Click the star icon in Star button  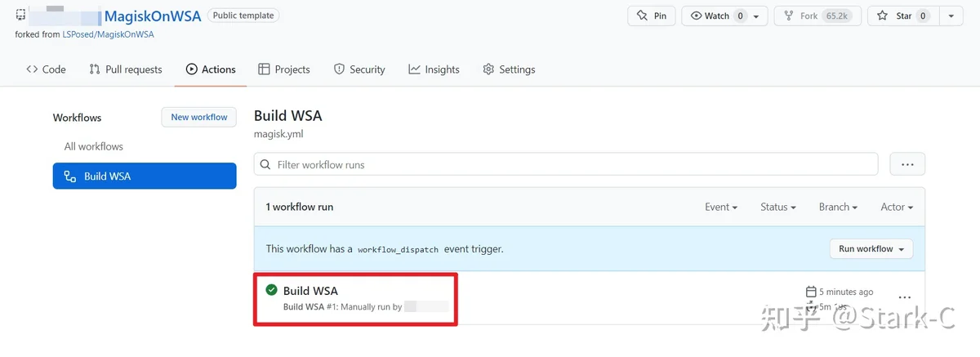883,16
